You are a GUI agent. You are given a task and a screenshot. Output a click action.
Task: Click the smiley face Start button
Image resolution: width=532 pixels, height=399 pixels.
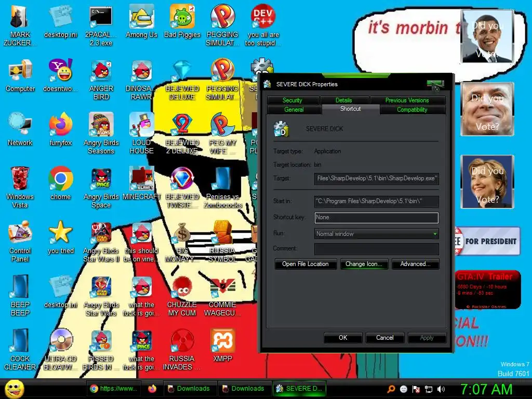click(x=14, y=389)
